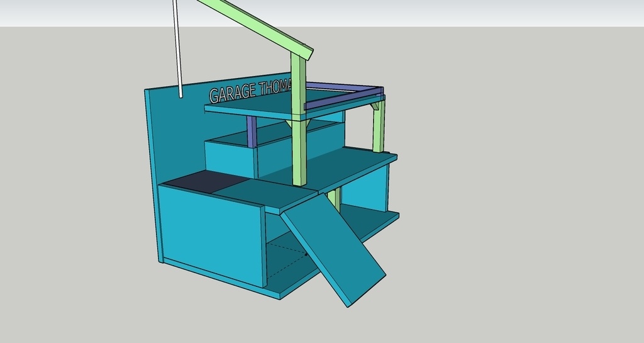Select the purple railing on upper deck
The height and width of the screenshot is (343, 644).
coord(344,96)
